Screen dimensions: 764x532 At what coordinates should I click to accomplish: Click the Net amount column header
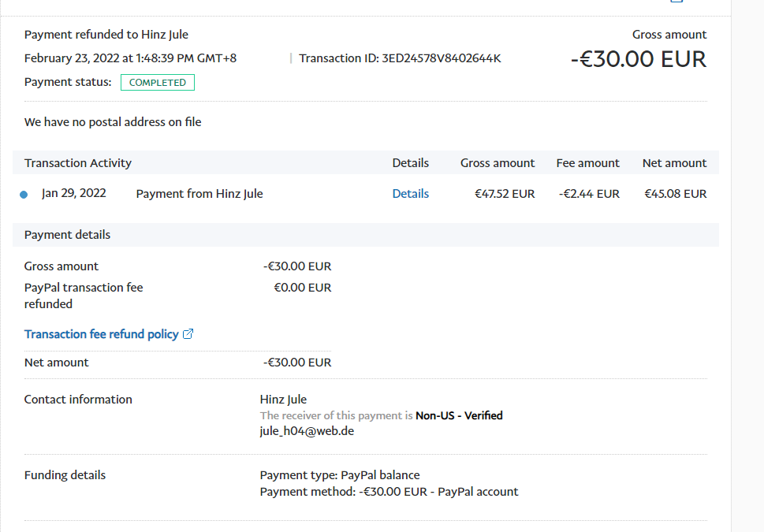click(674, 163)
